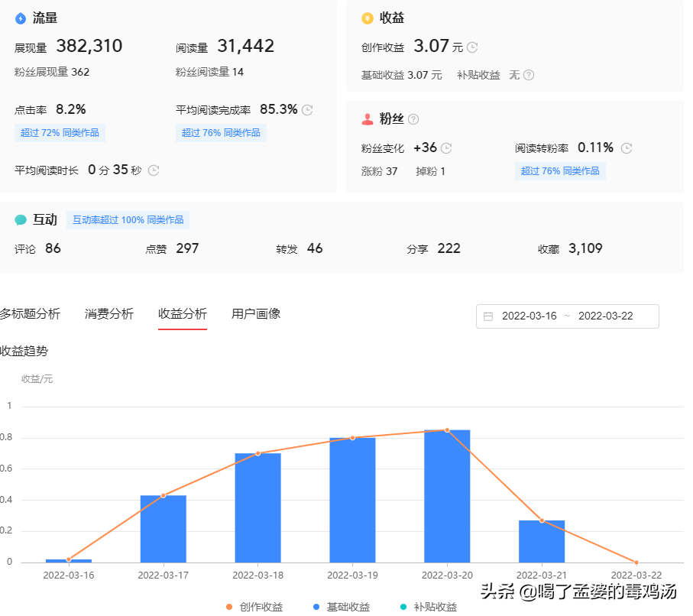Click the 评论 count 86
Image resolution: width=693 pixels, height=616 pixels.
tap(53, 248)
